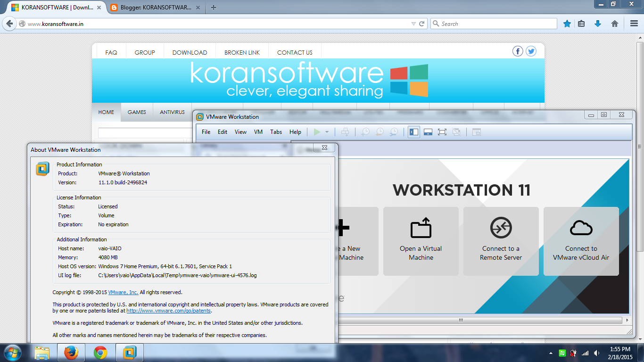The width and height of the screenshot is (644, 362).
Task: Open the Firefox hamburger menu
Action: (634, 24)
